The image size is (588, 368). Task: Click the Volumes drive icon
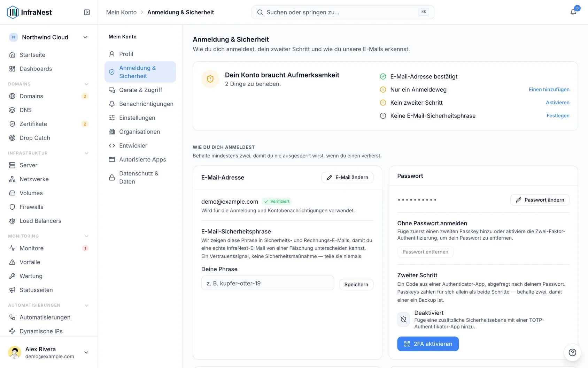click(x=12, y=193)
